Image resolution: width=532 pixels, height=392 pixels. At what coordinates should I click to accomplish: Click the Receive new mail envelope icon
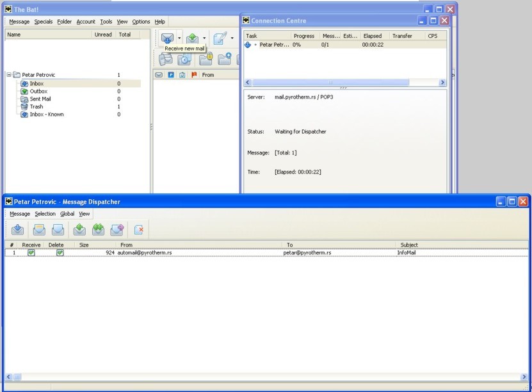pos(167,38)
